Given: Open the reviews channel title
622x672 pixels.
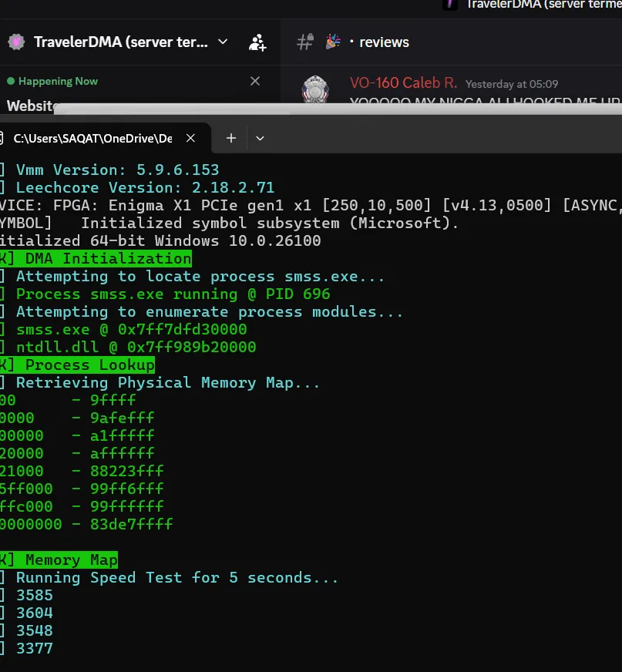Looking at the screenshot, I should click(384, 42).
